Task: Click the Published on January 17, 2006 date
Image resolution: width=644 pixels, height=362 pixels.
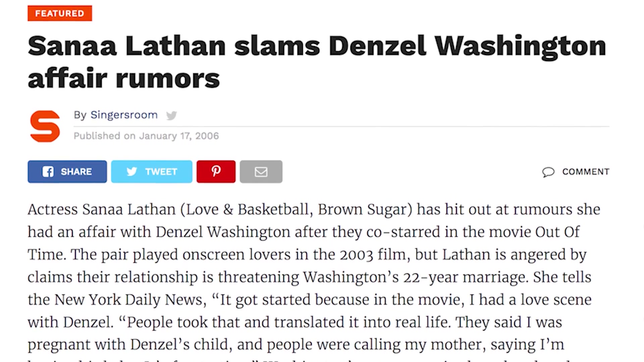Action: (146, 136)
